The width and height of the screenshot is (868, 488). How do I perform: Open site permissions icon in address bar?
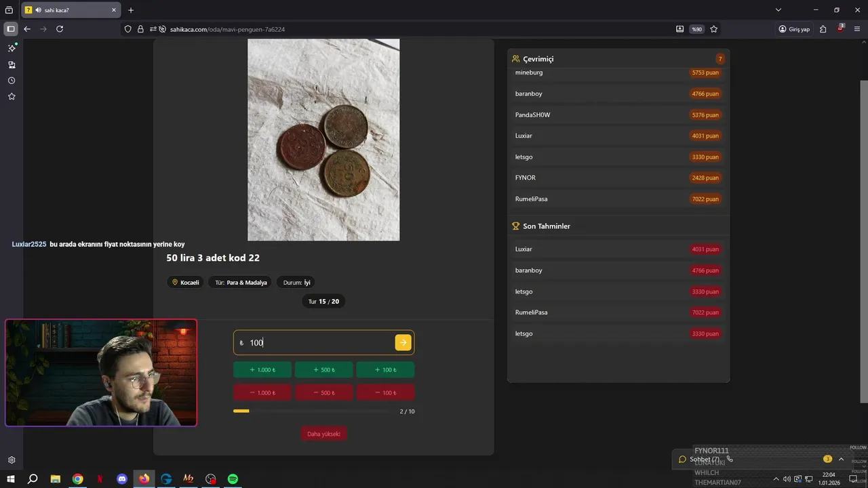153,29
